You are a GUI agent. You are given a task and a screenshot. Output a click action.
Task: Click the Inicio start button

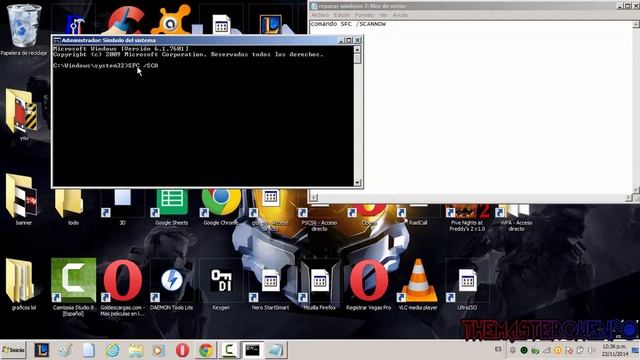(13, 350)
